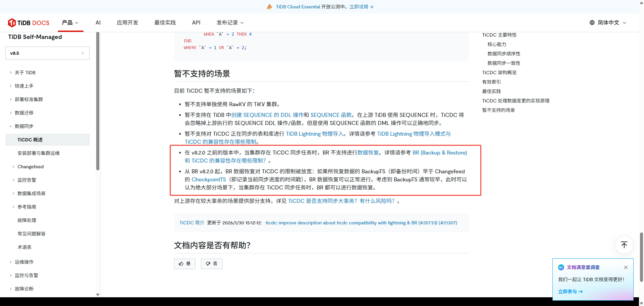
Task: Open the 创建 SEQUENCE 的 DDL 操作 link
Action: [267, 115]
